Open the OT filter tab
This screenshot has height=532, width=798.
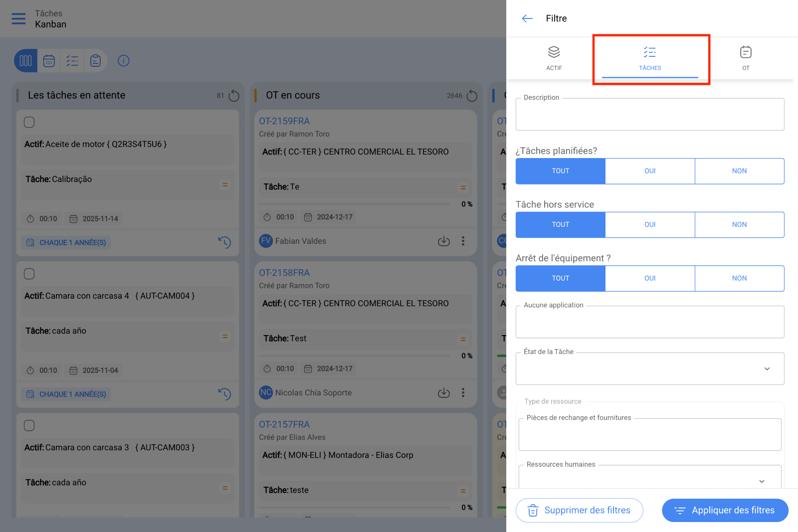coord(746,58)
